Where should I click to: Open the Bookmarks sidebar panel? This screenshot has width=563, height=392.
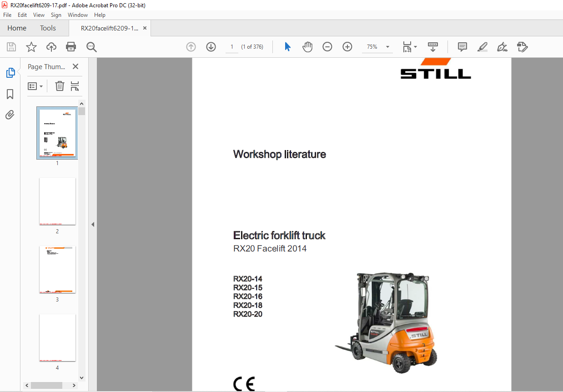tap(10, 94)
